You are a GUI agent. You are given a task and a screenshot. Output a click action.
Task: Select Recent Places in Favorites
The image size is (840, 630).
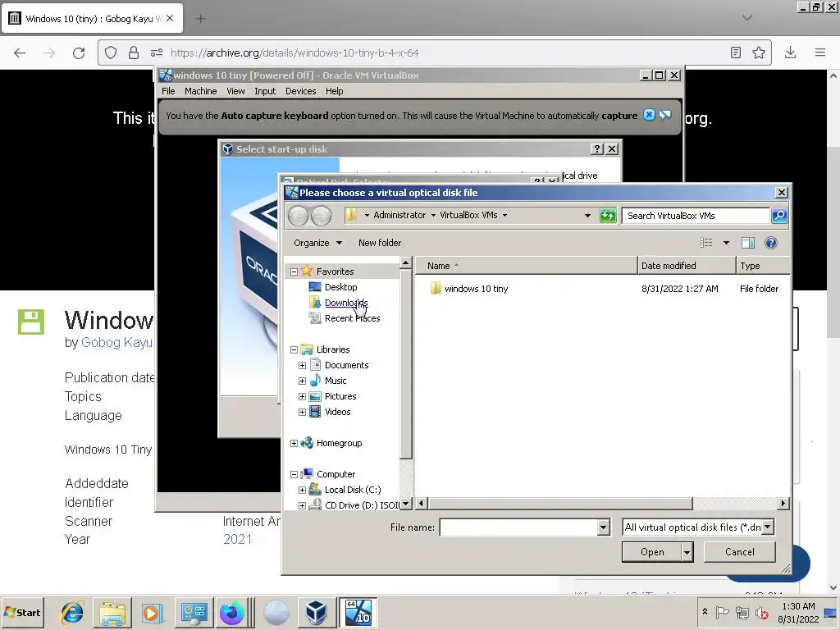(352, 318)
